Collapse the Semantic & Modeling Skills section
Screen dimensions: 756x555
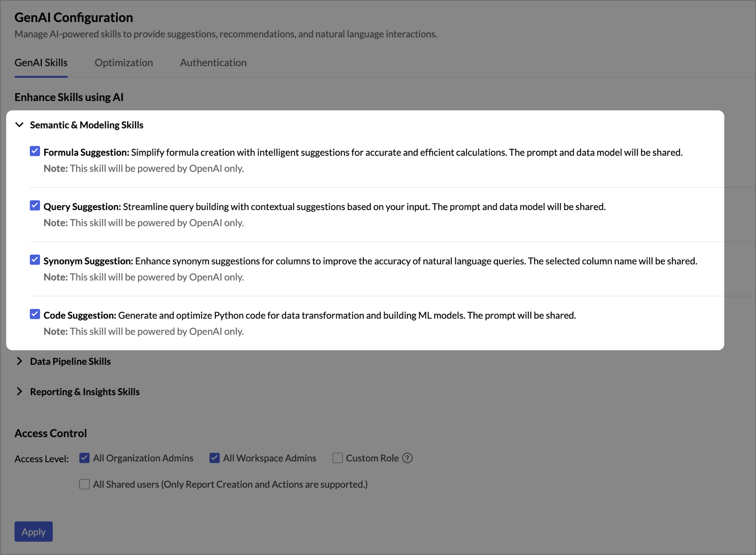[19, 125]
